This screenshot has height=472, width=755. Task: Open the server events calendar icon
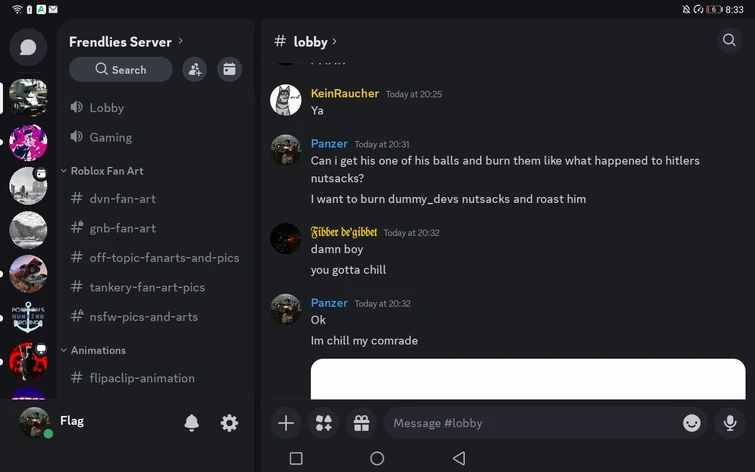(229, 69)
